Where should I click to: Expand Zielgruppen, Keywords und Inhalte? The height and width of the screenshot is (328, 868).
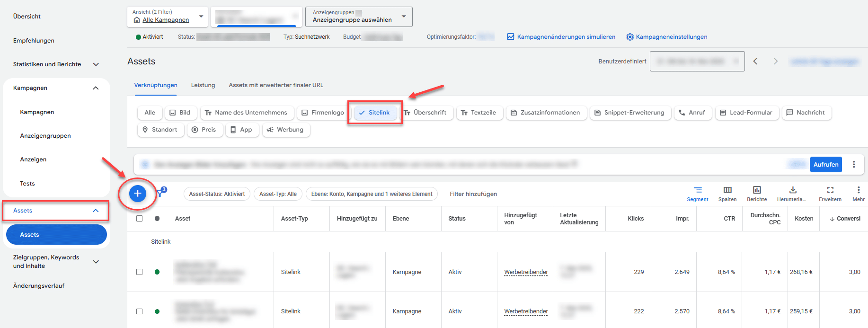pos(96,262)
